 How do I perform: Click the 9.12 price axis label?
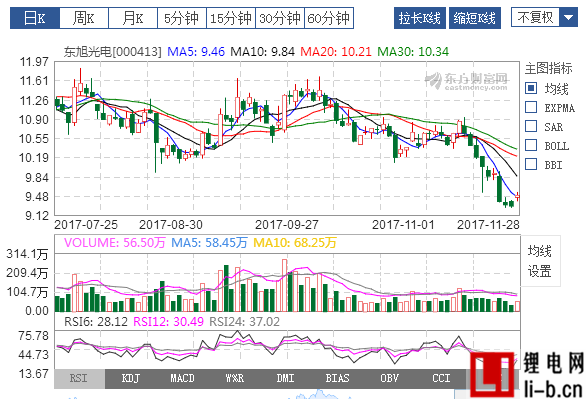[x=37, y=216]
